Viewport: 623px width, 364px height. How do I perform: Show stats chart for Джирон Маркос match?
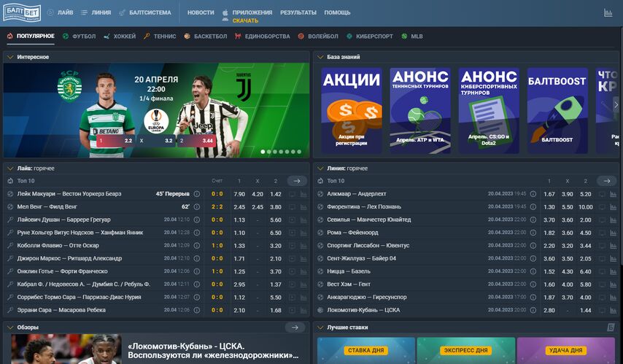[x=303, y=259]
